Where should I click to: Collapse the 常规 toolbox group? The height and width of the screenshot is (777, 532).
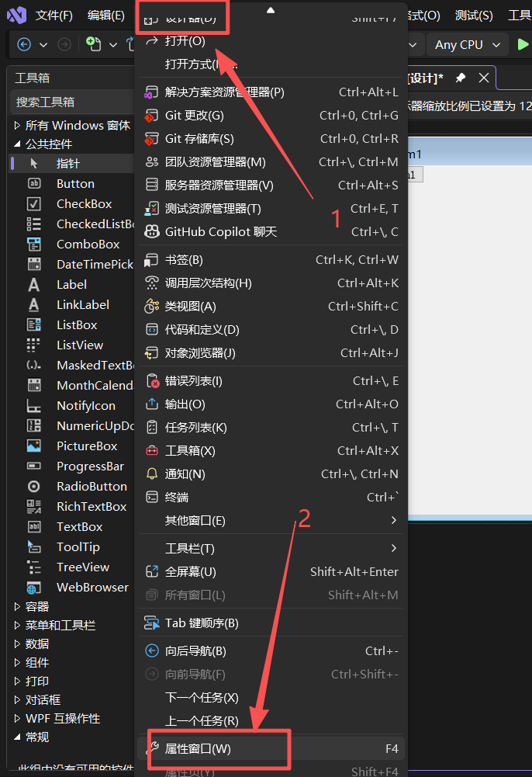[17, 737]
